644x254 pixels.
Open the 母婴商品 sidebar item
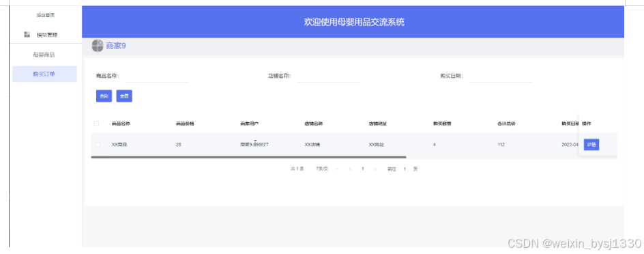[x=44, y=55]
